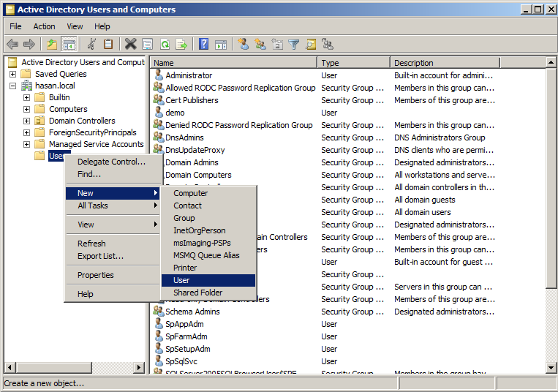Open the Help menu in menu bar
Viewport: 558px width, 392px height.
102,26
